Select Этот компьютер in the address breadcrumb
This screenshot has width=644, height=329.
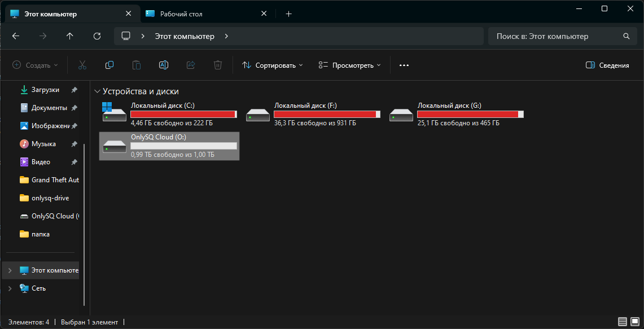tap(185, 36)
